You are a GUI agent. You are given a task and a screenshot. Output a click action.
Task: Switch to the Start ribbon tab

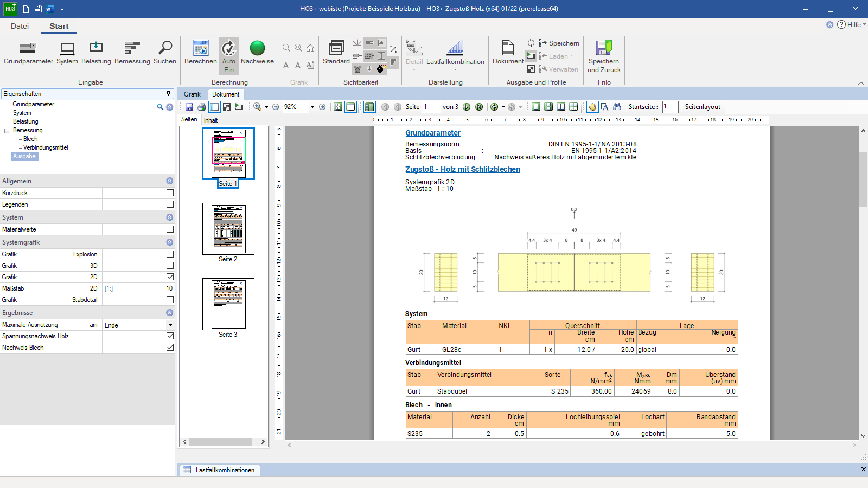tap(59, 26)
